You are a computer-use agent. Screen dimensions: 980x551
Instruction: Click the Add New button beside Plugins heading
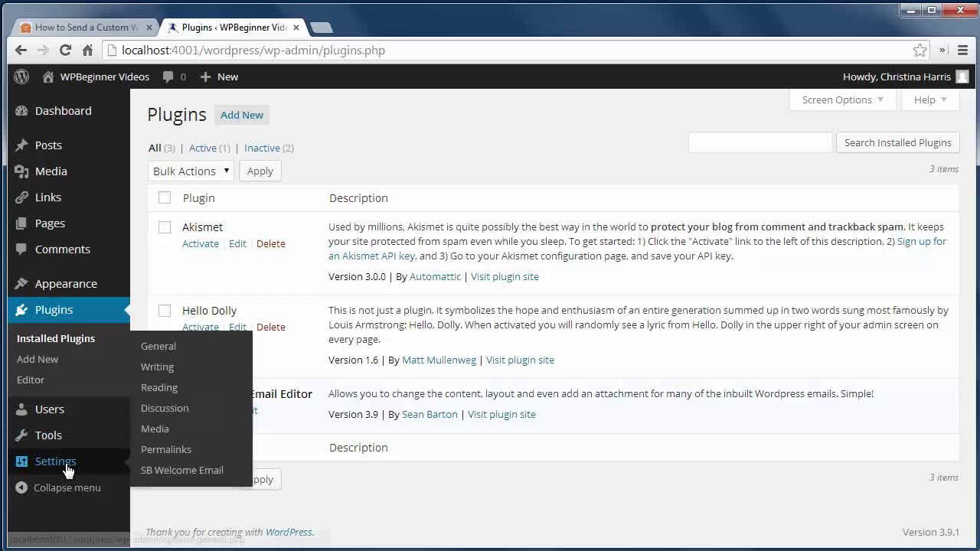click(242, 115)
